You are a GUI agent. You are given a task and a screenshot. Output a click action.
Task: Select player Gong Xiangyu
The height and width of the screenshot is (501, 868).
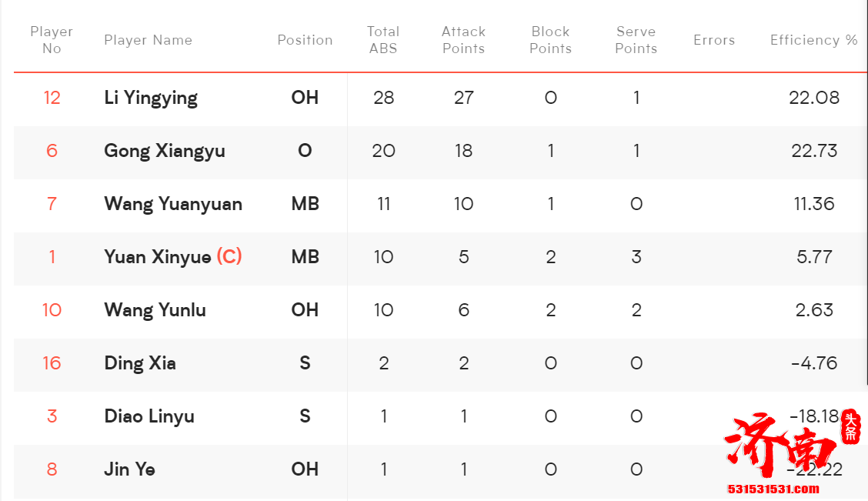[x=165, y=151]
